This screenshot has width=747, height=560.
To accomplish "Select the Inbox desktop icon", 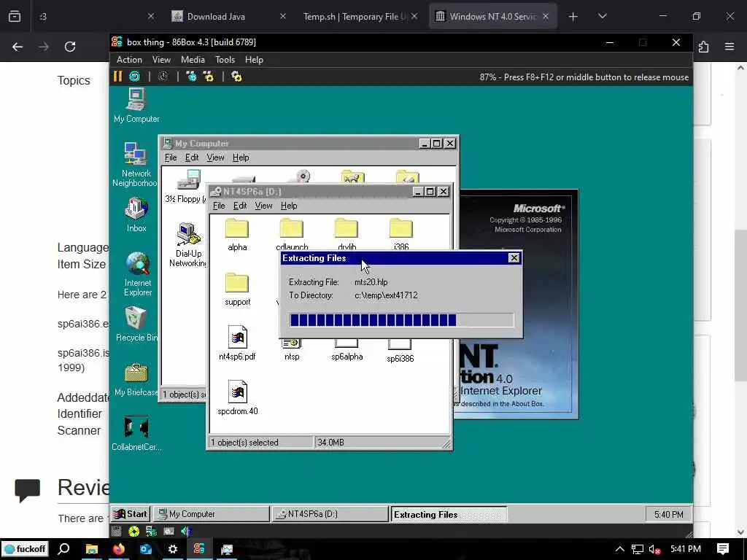I will pos(136,215).
